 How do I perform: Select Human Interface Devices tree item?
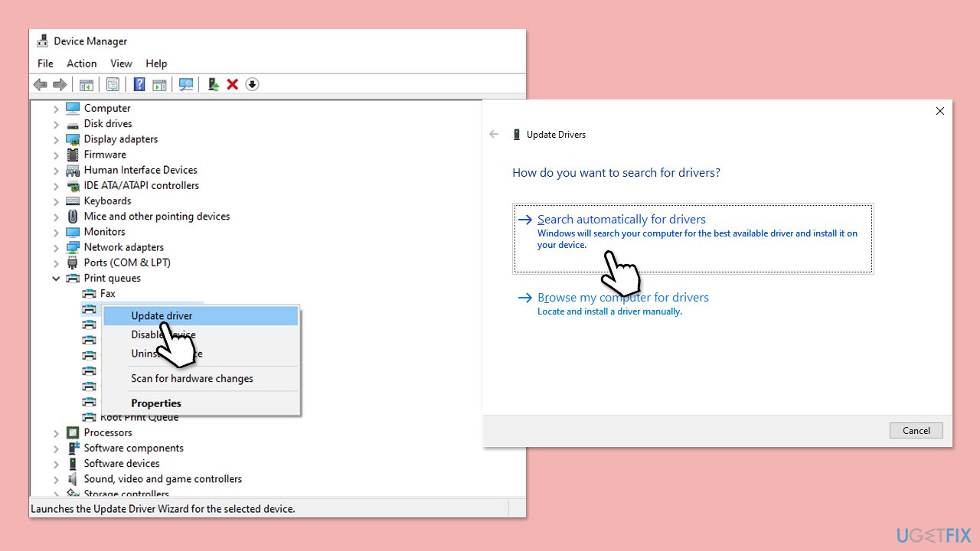pos(141,170)
